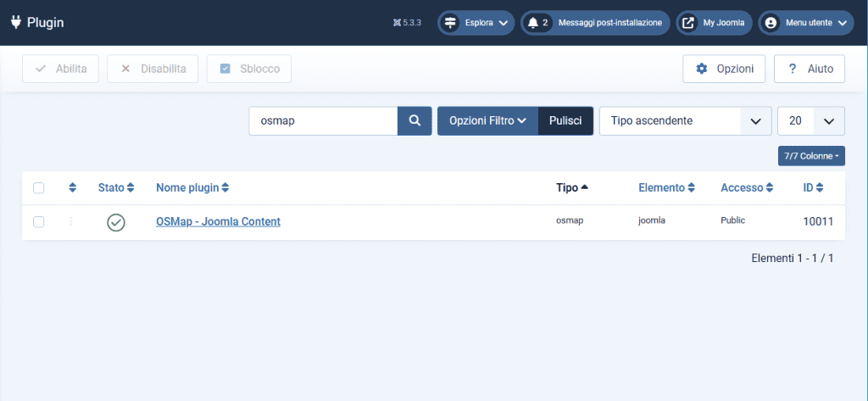Check the OSMap - Joomla Content row checkbox
The image size is (868, 401).
pyautogui.click(x=39, y=221)
